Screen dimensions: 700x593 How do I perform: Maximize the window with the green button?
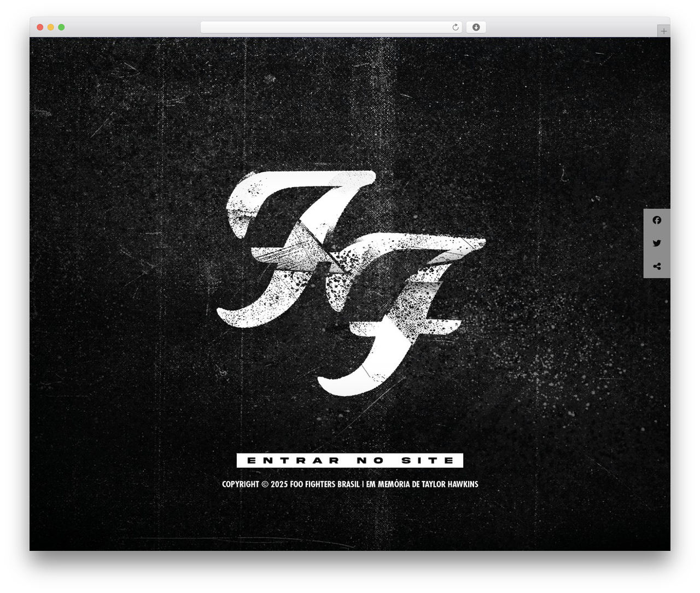click(x=61, y=27)
